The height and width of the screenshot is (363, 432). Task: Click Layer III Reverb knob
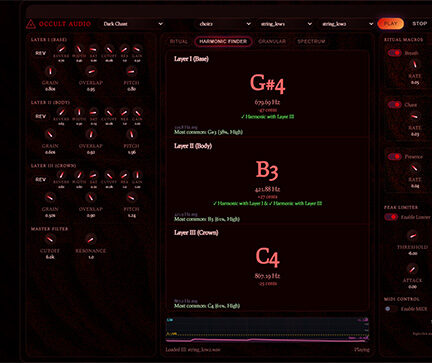click(61, 175)
